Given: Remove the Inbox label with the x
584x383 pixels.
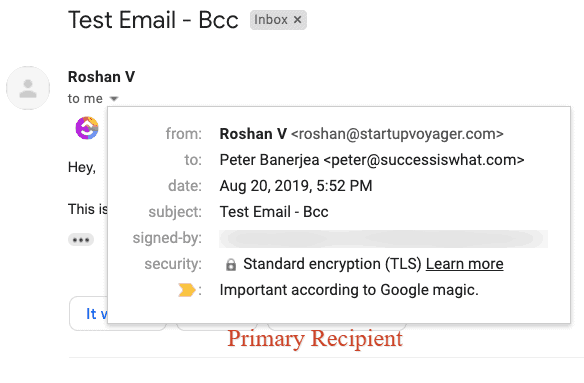Looking at the screenshot, I should (x=297, y=20).
